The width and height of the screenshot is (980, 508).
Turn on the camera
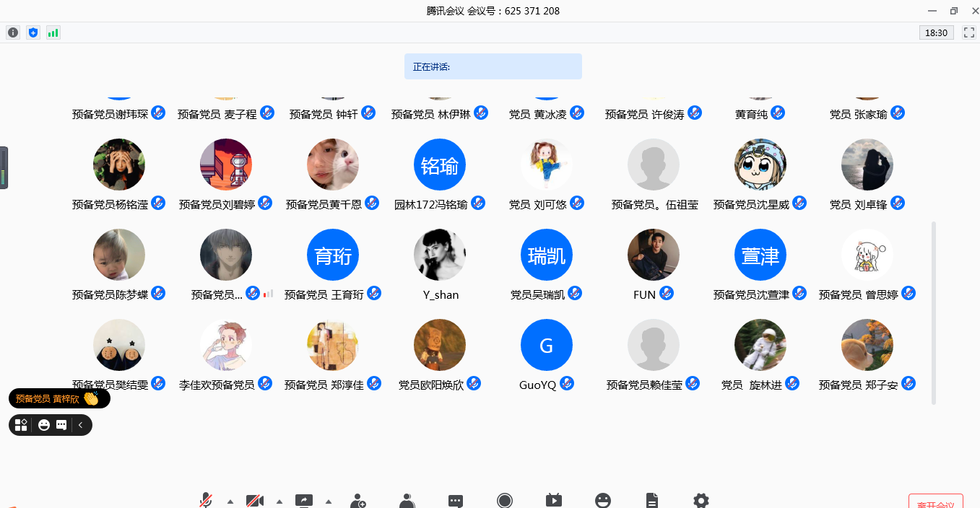tap(254, 501)
